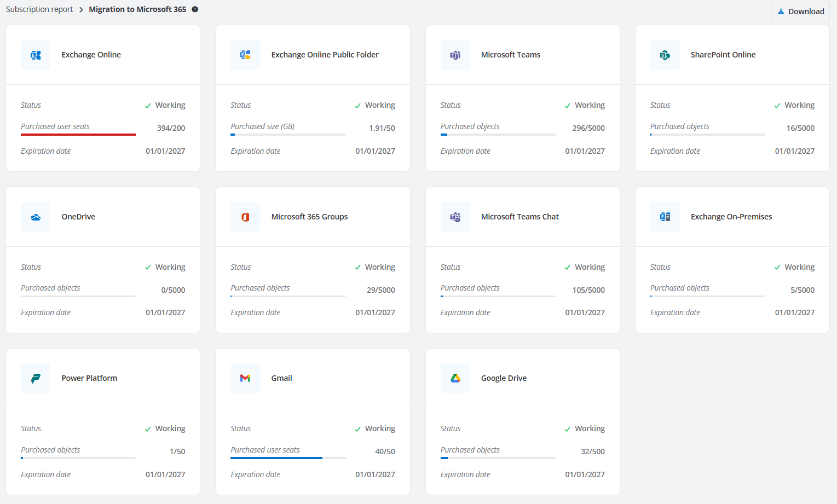837x504 pixels.
Task: Click the Microsoft Teams purchased objects usage bar
Action: tap(498, 135)
